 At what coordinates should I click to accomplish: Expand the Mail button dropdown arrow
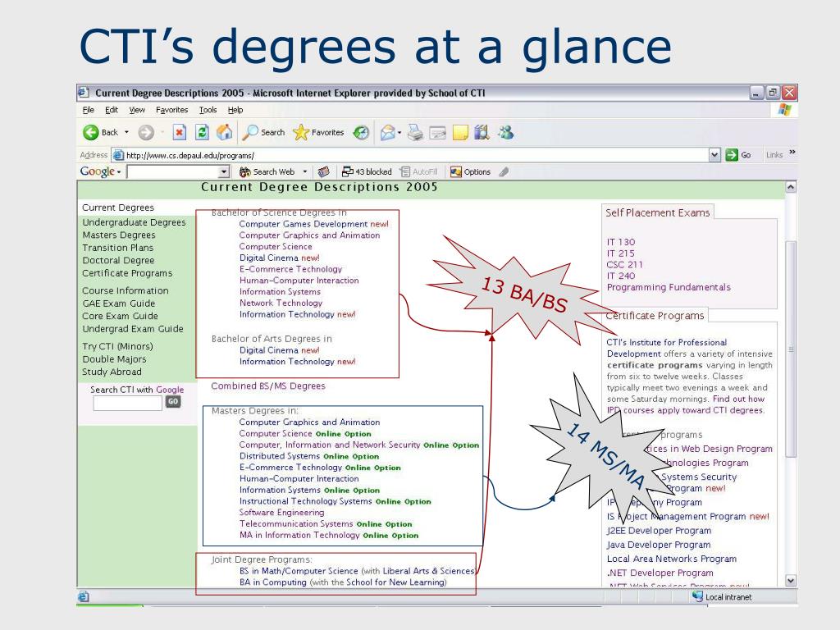coord(399,132)
